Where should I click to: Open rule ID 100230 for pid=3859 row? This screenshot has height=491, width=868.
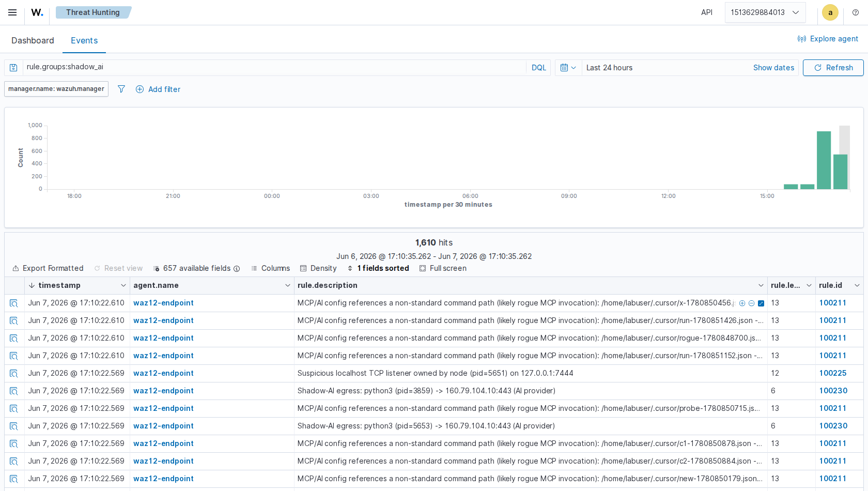(x=833, y=391)
